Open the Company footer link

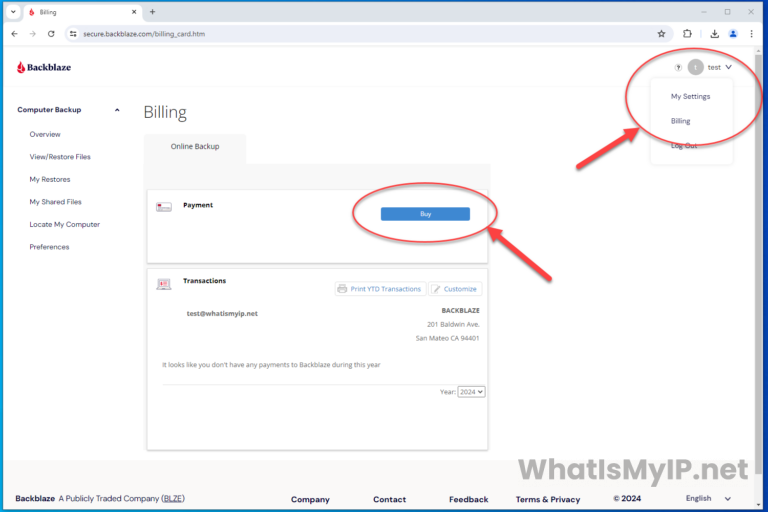click(310, 499)
